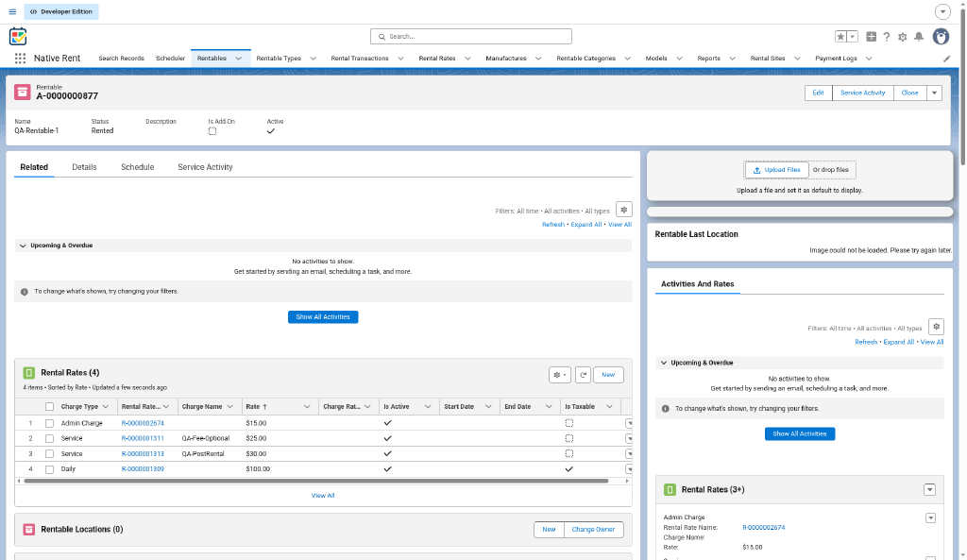Click the help question mark icon
The image size is (967, 560).
[x=887, y=37]
